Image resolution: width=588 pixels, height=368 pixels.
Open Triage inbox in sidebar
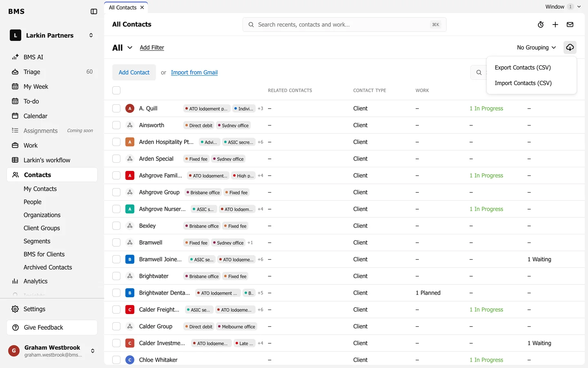[x=52, y=72]
